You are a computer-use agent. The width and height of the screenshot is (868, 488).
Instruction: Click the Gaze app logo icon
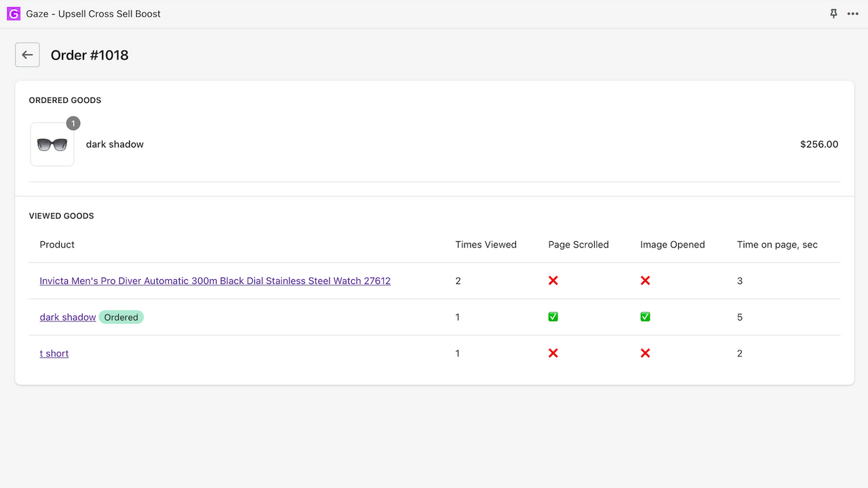tap(13, 14)
